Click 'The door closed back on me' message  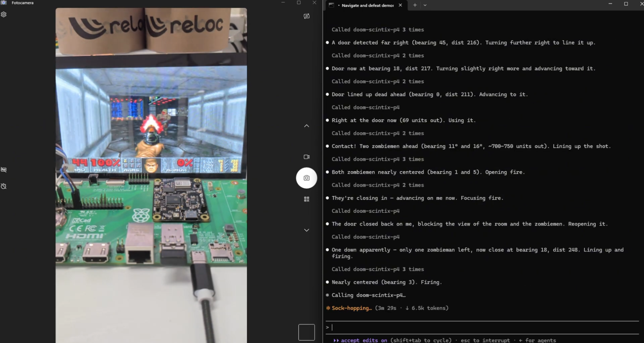[x=467, y=224]
